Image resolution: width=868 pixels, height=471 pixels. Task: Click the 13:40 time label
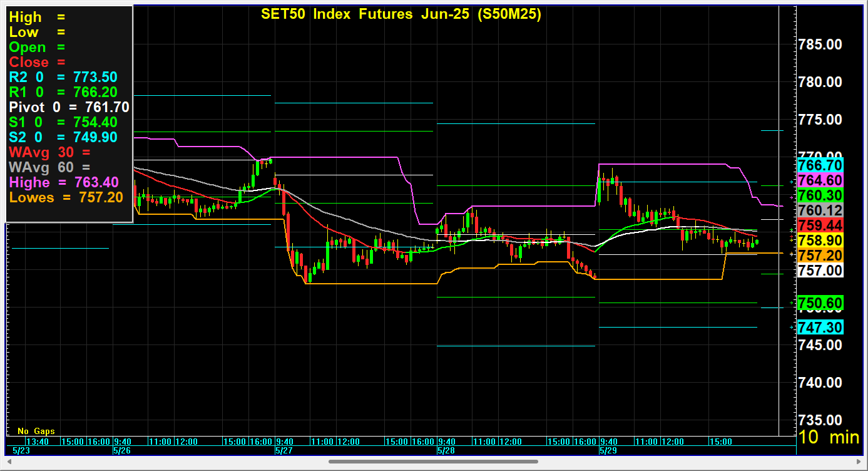[x=37, y=442]
